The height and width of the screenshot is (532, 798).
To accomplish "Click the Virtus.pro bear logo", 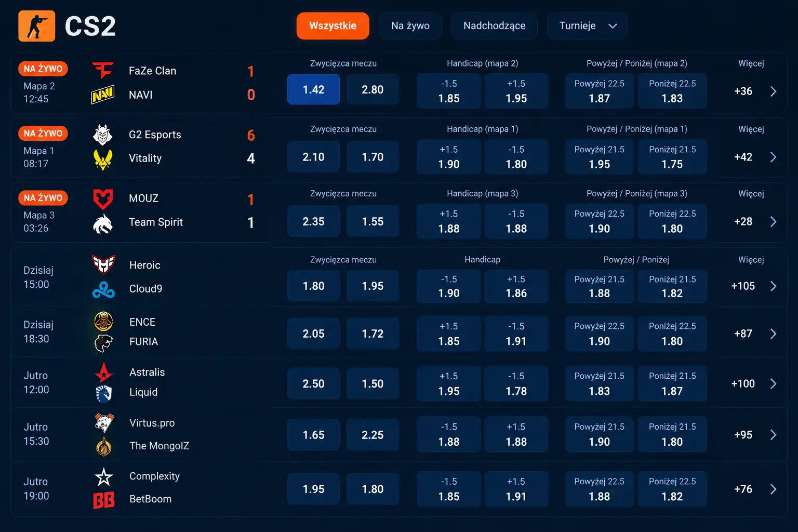I will coord(104,423).
